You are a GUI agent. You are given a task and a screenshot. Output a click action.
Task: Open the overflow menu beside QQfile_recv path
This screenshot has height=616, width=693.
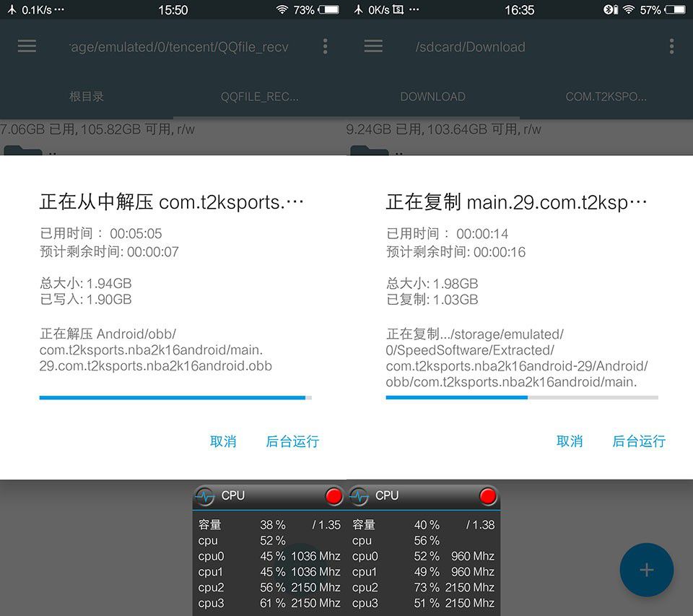[325, 46]
